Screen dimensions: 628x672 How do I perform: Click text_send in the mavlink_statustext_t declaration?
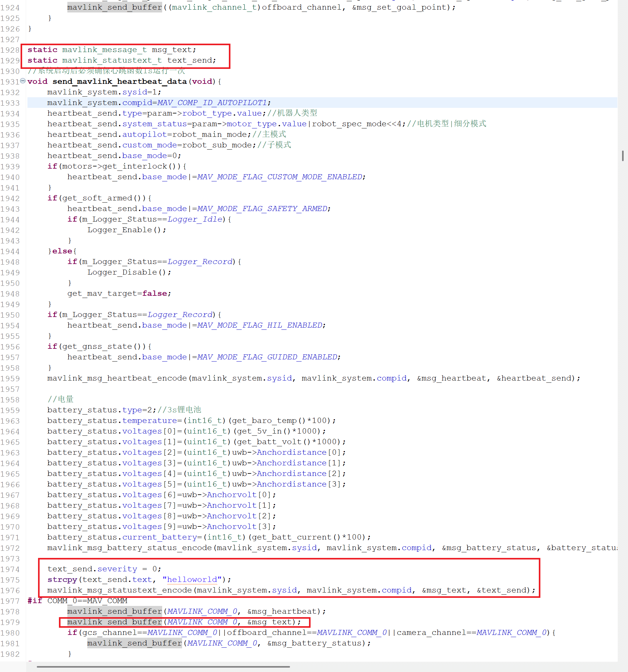click(x=190, y=60)
